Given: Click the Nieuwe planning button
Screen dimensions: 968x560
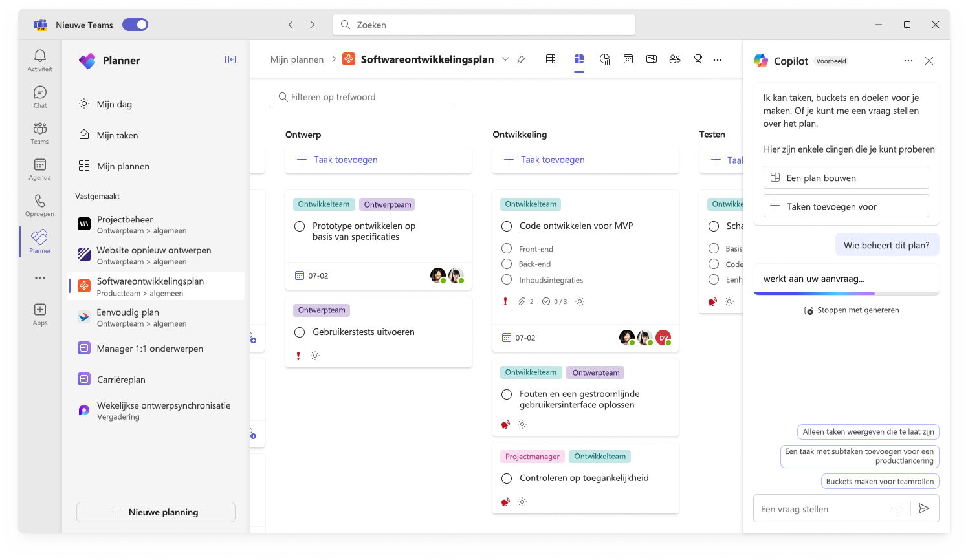Looking at the screenshot, I should pos(156,512).
